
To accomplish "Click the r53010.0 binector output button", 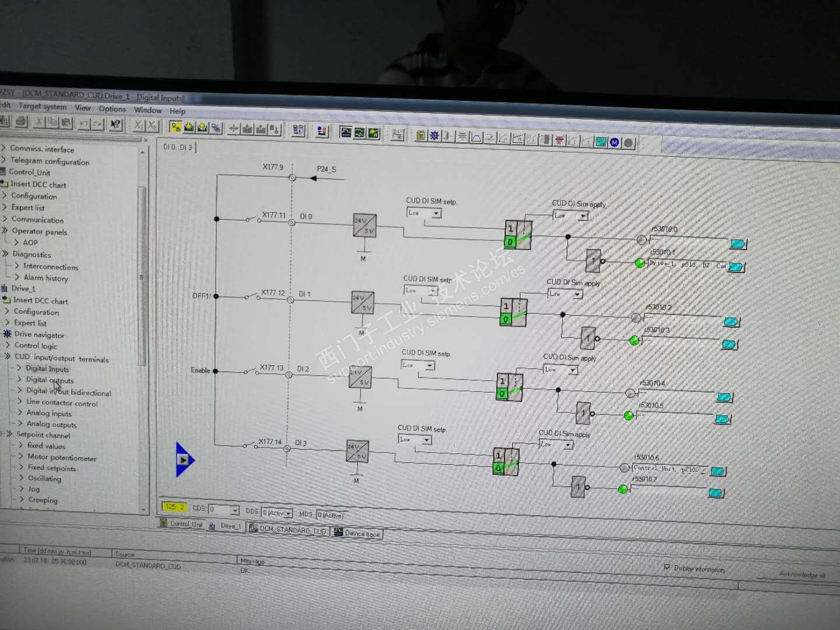I will click(738, 244).
